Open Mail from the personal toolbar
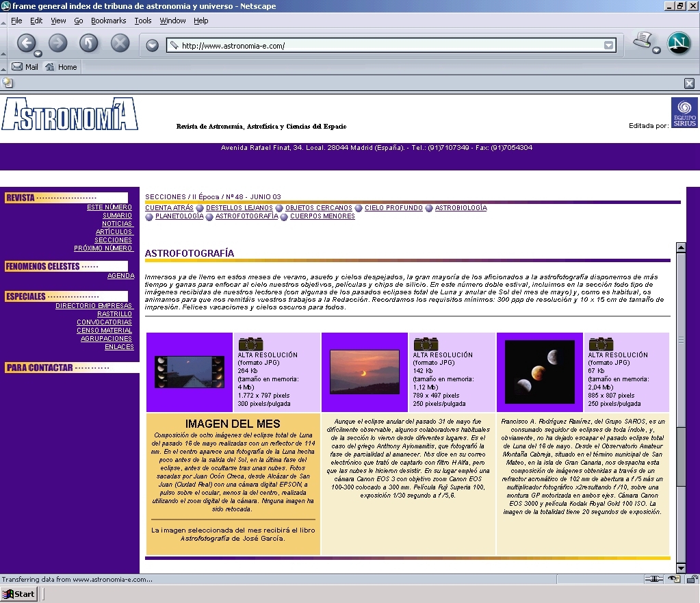Screen dimensions: 700x603 pyautogui.click(x=25, y=67)
